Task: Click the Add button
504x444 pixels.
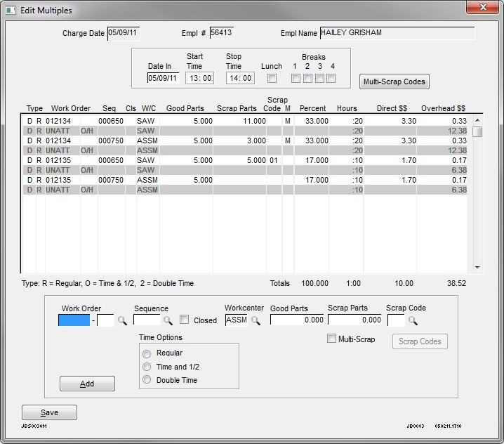Action: (x=87, y=384)
